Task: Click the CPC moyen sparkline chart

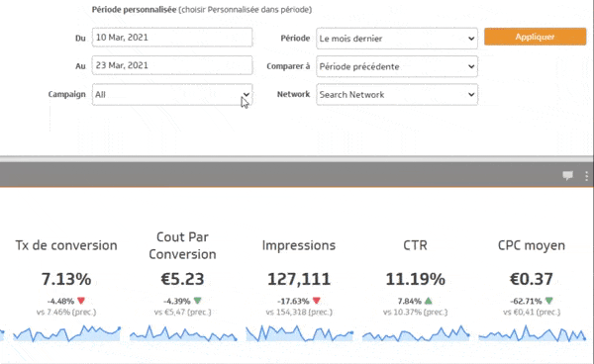Action: (x=533, y=333)
